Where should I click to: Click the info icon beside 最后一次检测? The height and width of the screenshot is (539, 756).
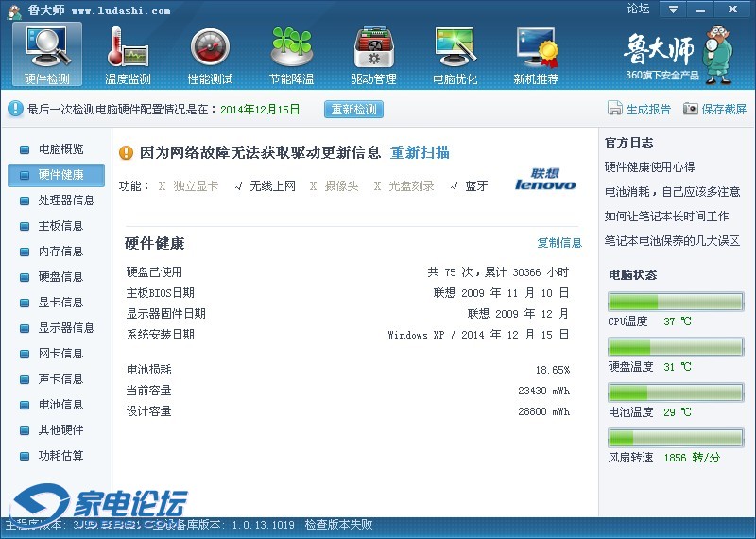tap(15, 109)
